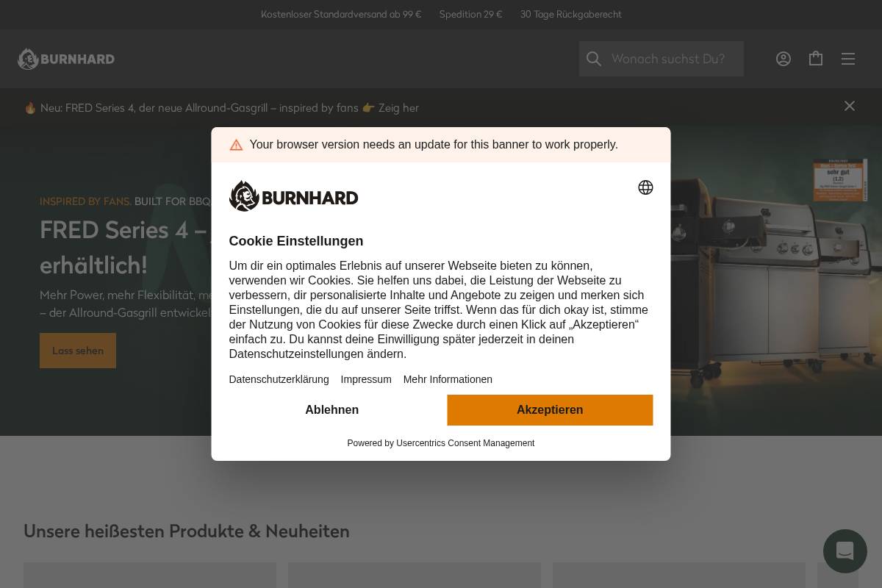Click the Ablehnen button
The height and width of the screenshot is (588, 882).
[x=332, y=410]
